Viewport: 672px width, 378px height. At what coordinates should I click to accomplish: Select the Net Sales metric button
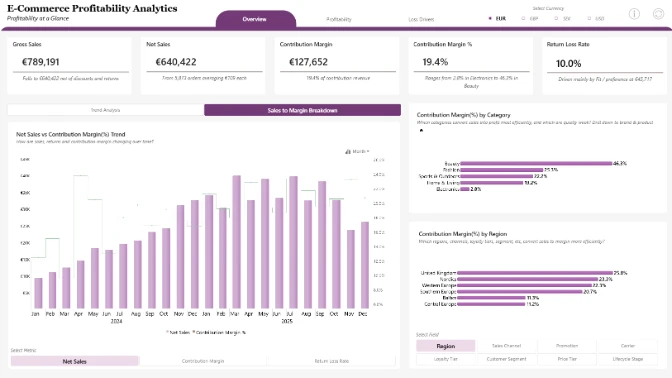coord(75,361)
